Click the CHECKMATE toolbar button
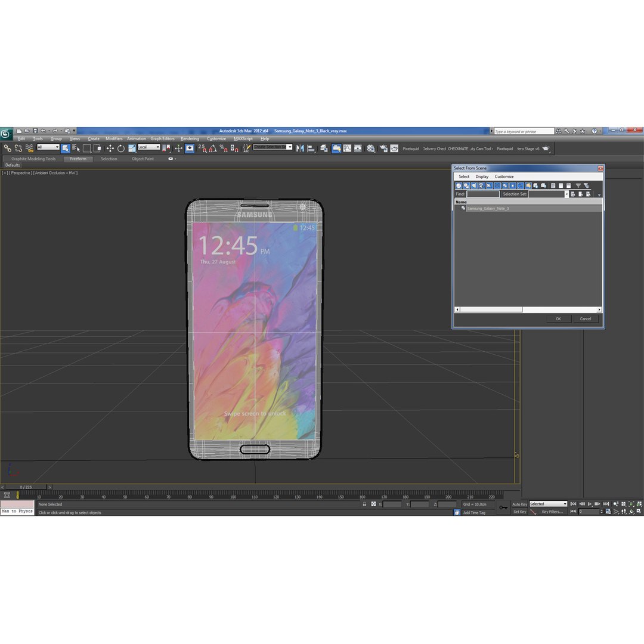The width and height of the screenshot is (644, 644). [x=457, y=148]
